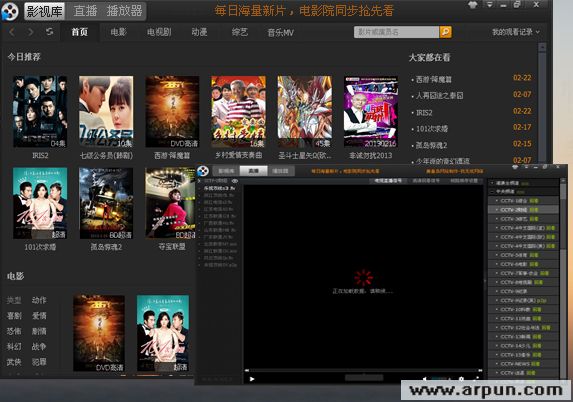
Task: Click the live player window's film-reel logo
Action: [202, 171]
